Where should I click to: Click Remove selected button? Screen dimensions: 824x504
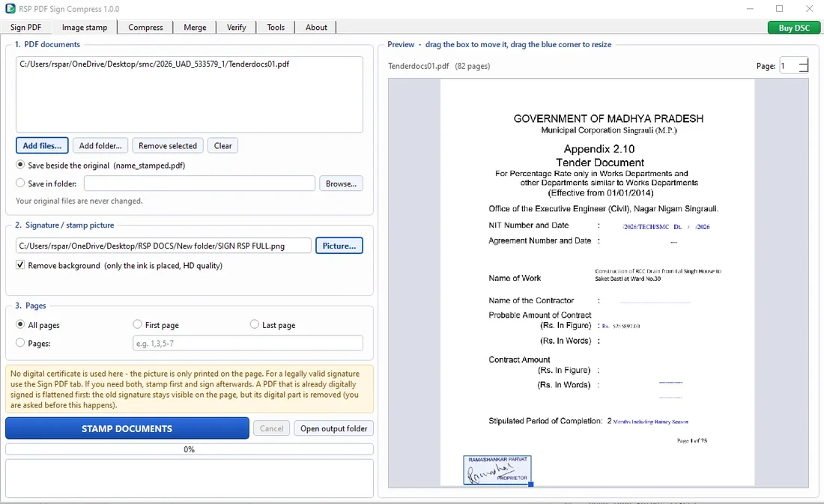pyautogui.click(x=168, y=145)
